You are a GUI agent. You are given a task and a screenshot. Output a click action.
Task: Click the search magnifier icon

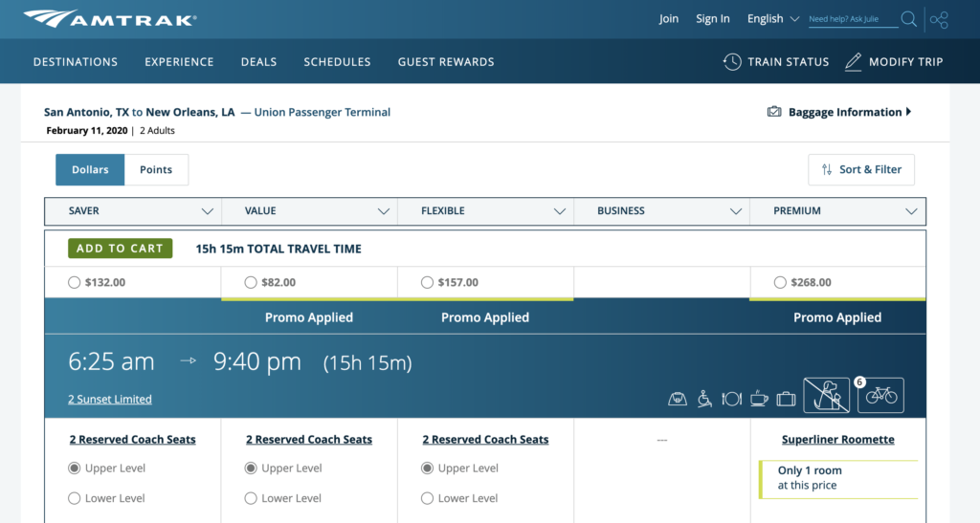tap(909, 19)
